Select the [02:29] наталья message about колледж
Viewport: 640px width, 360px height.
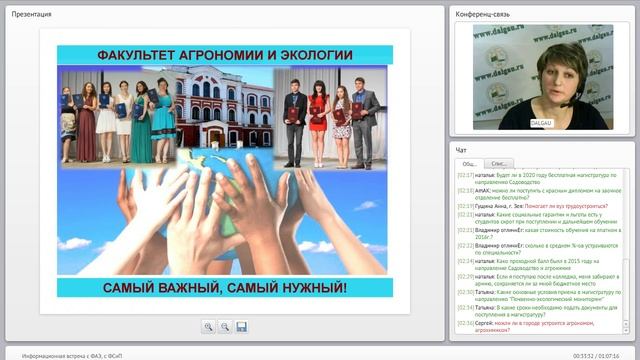[539, 280]
